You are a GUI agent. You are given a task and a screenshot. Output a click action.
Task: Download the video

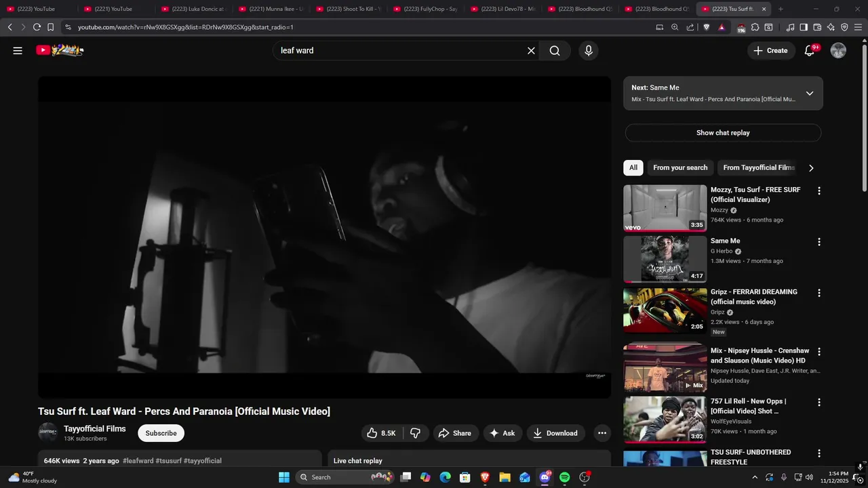[x=555, y=433]
